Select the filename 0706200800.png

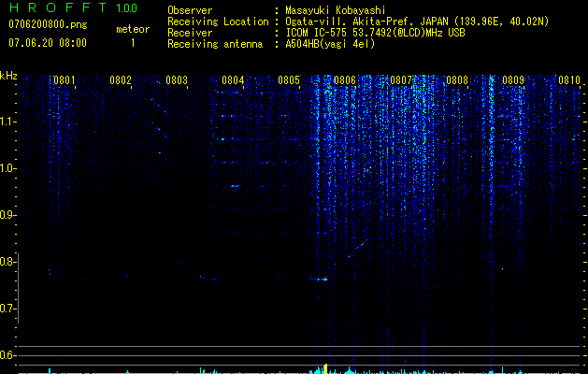coord(48,24)
